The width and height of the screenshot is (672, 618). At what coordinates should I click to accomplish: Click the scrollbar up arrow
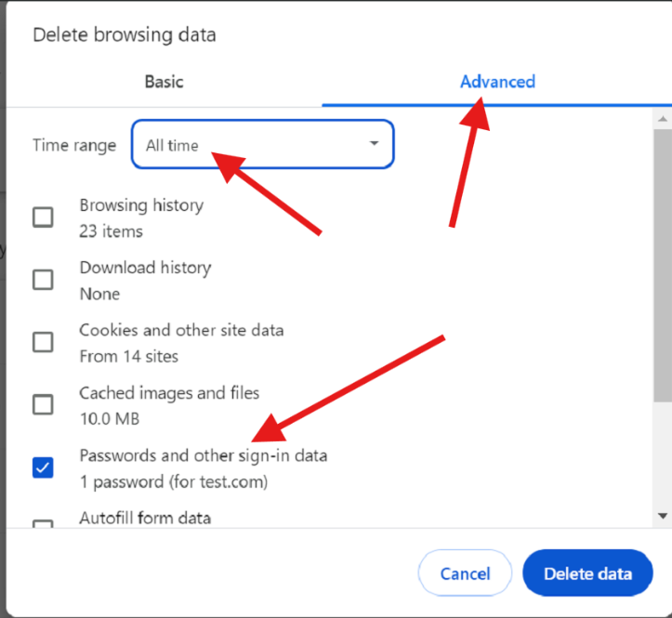[x=663, y=119]
